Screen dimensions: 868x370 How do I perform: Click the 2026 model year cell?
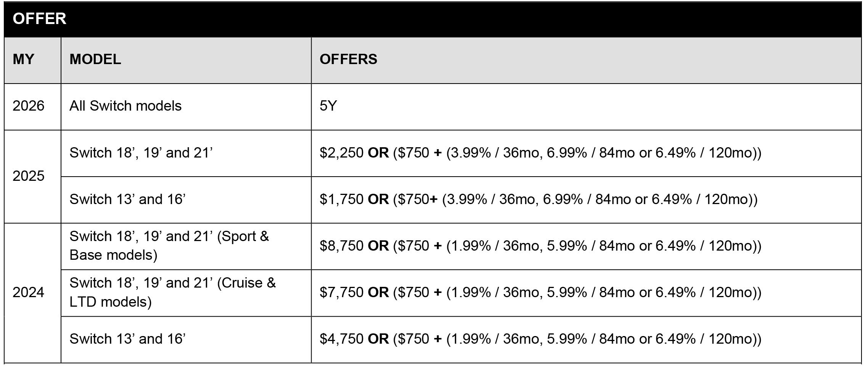pos(29,106)
